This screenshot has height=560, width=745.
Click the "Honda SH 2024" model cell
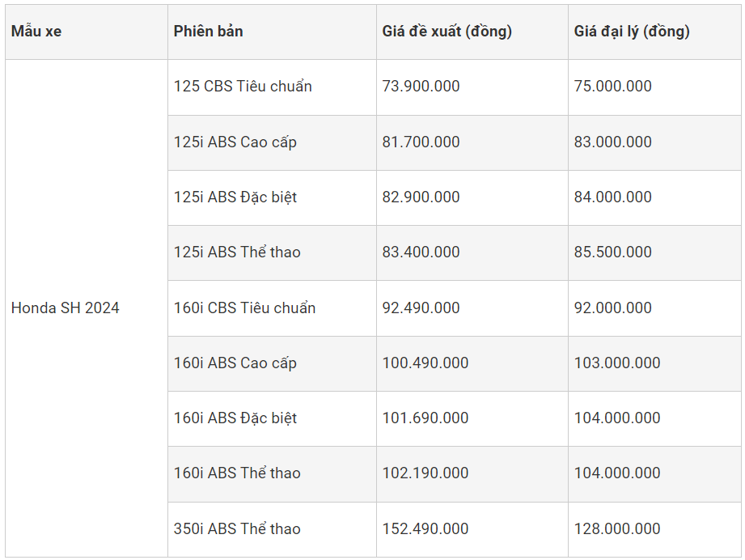click(65, 308)
